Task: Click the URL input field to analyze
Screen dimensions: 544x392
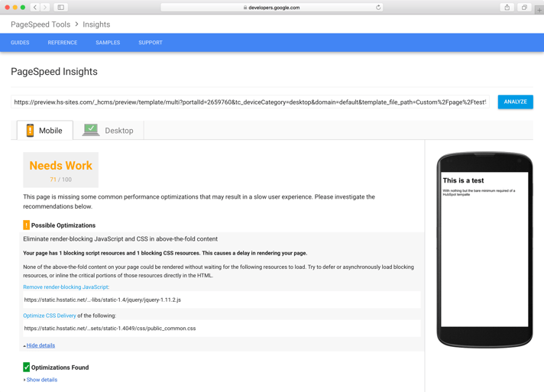Action: [250, 102]
